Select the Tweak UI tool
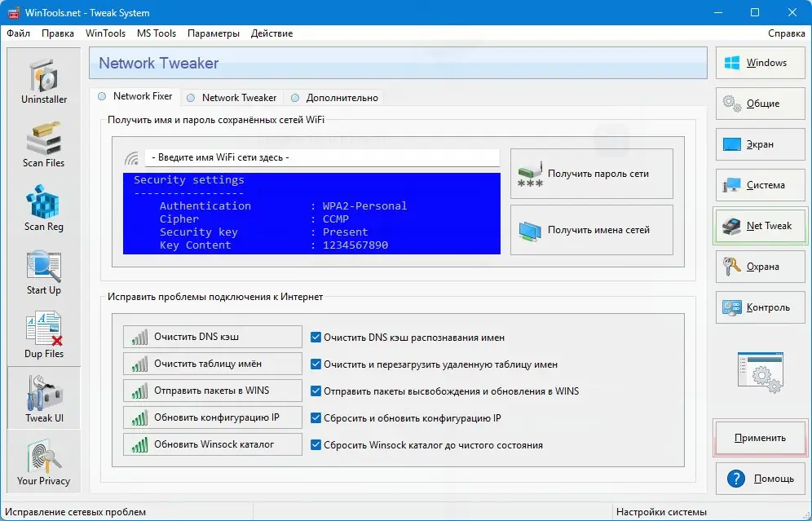This screenshot has width=812, height=521. pos(43,399)
